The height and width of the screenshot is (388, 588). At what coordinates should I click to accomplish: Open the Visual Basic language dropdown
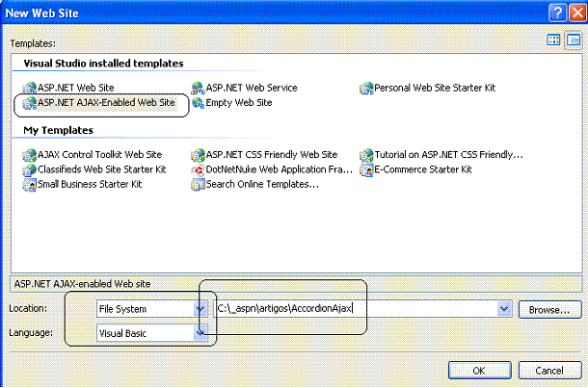click(x=200, y=333)
